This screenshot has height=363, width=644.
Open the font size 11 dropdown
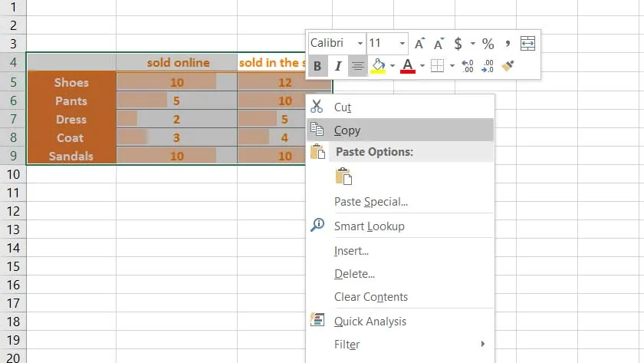click(x=402, y=43)
